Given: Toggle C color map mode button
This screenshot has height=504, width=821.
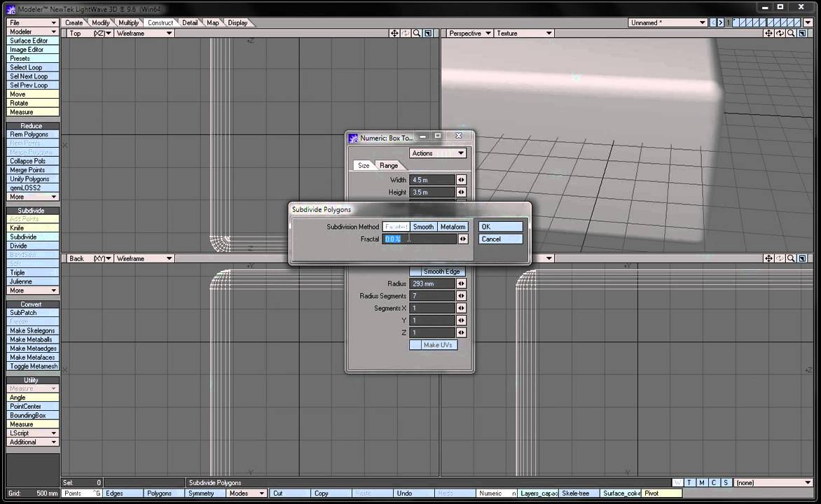Looking at the screenshot, I should pyautogui.click(x=714, y=482).
